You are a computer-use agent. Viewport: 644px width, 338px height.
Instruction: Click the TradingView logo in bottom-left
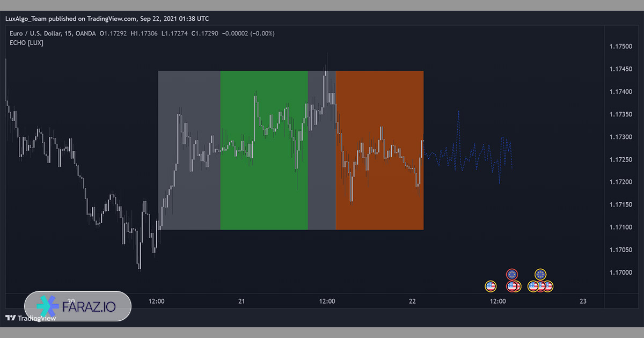31,318
